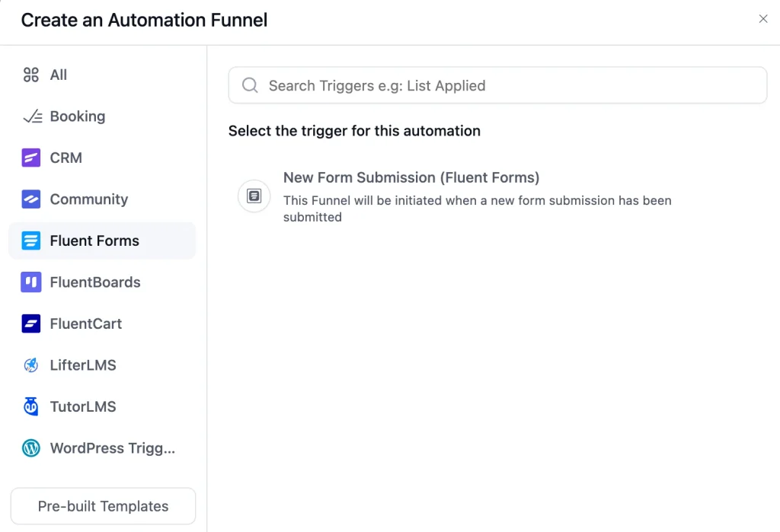780x532 pixels.
Task: Click the form submission trigger icon
Action: (254, 196)
